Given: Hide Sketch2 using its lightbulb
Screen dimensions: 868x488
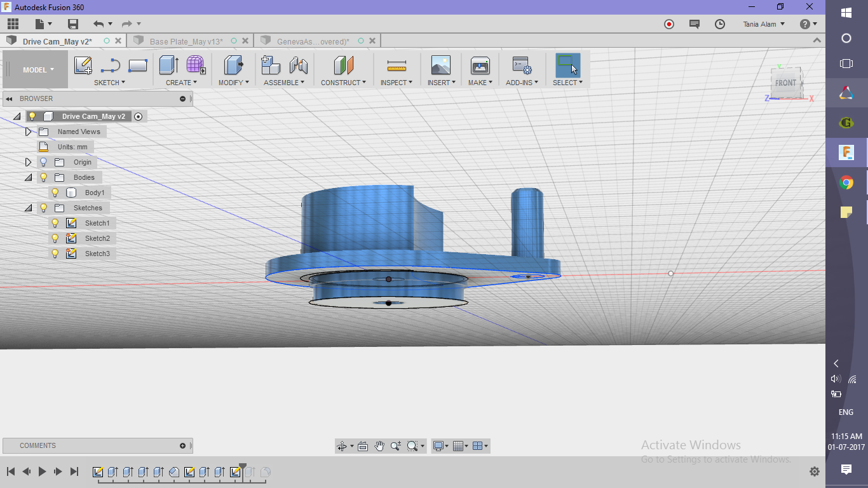Looking at the screenshot, I should [55, 238].
